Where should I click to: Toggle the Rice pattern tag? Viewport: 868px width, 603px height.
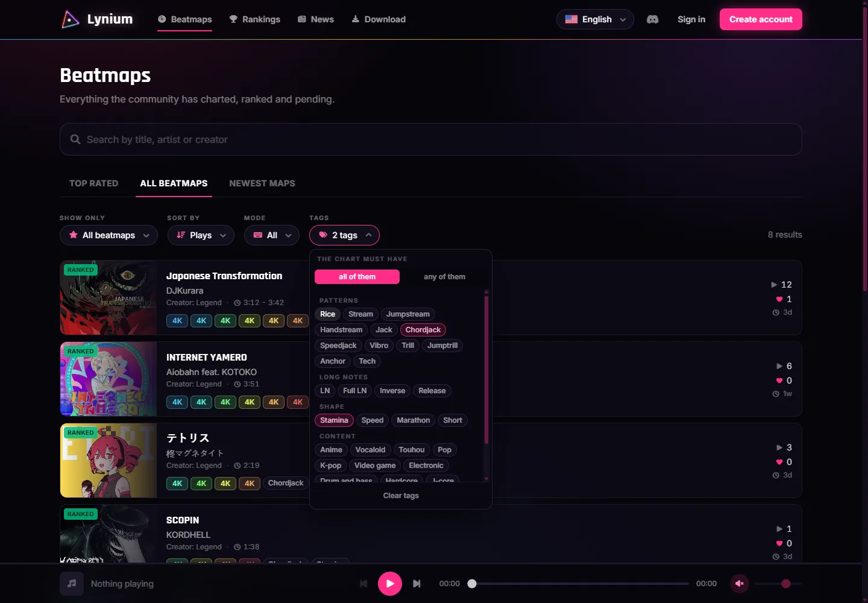pyautogui.click(x=327, y=314)
